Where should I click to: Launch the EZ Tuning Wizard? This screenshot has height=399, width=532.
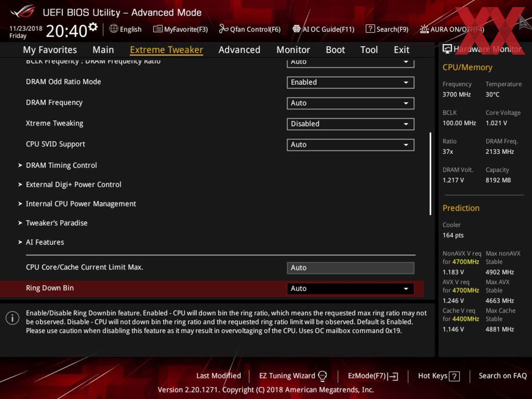pyautogui.click(x=293, y=376)
